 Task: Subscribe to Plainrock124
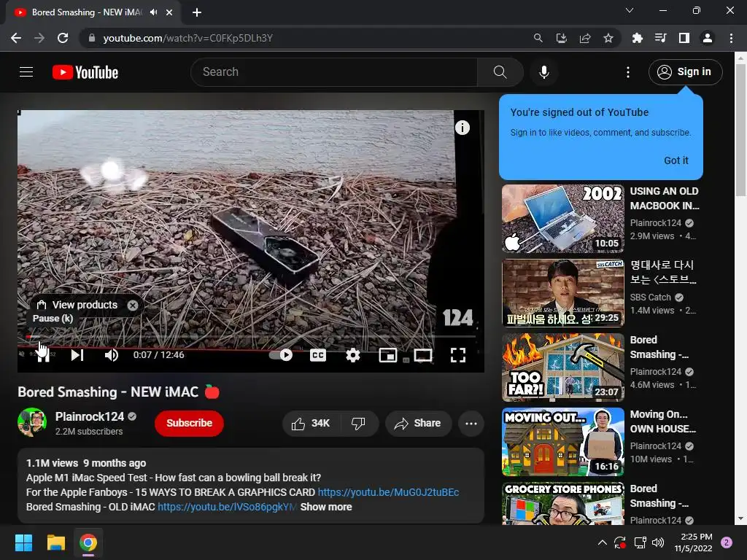pos(189,423)
